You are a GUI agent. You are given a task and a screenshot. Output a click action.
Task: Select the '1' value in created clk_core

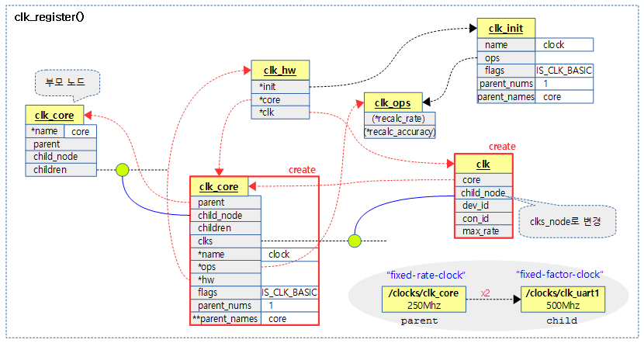[289, 306]
